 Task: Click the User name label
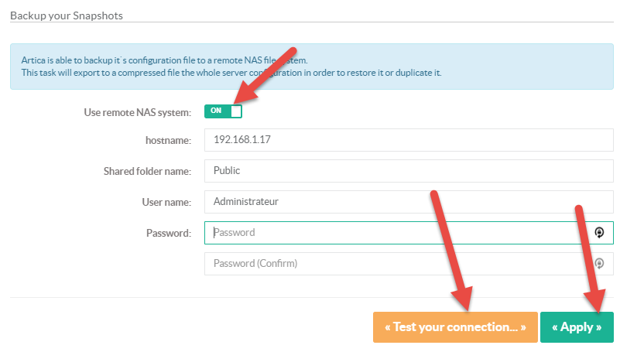[x=166, y=202]
